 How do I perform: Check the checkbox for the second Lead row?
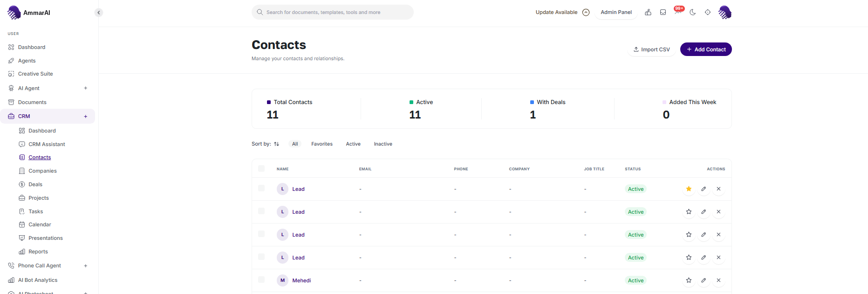click(261, 211)
